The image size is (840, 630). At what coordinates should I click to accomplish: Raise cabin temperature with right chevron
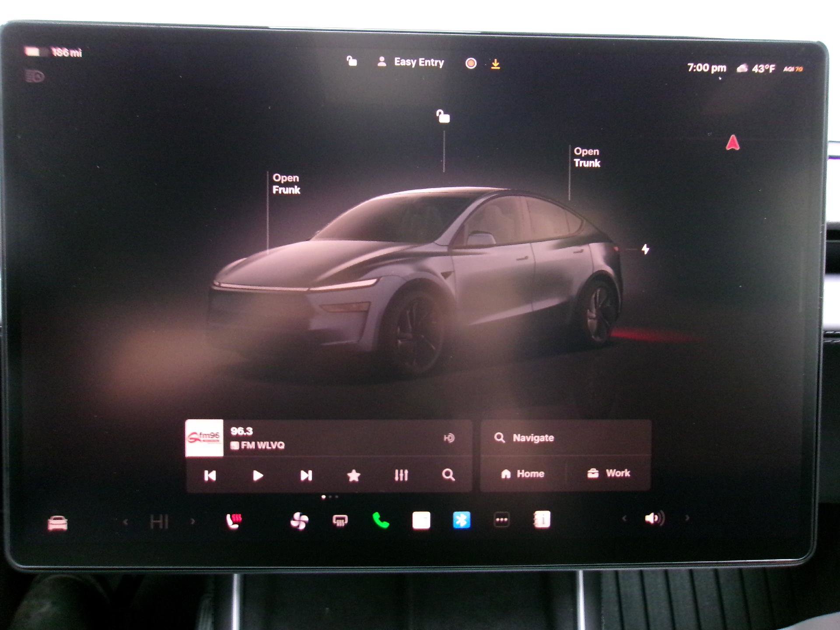pos(192,521)
